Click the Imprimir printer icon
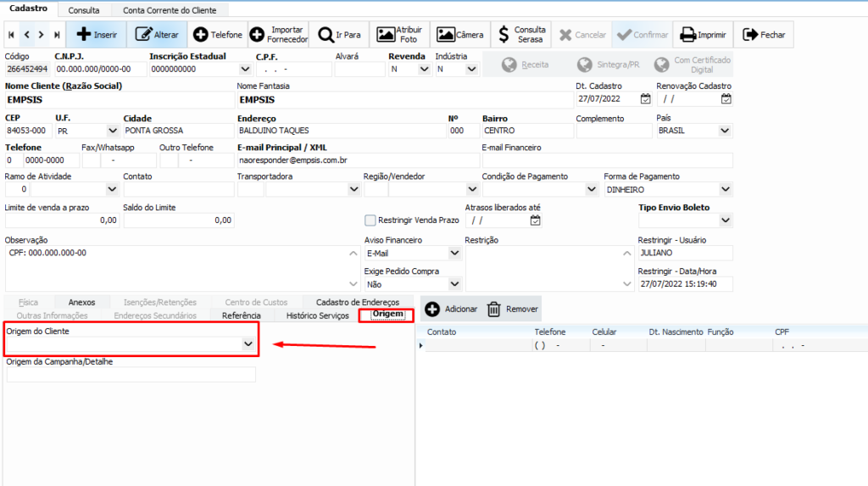The width and height of the screenshot is (868, 486). click(x=687, y=35)
